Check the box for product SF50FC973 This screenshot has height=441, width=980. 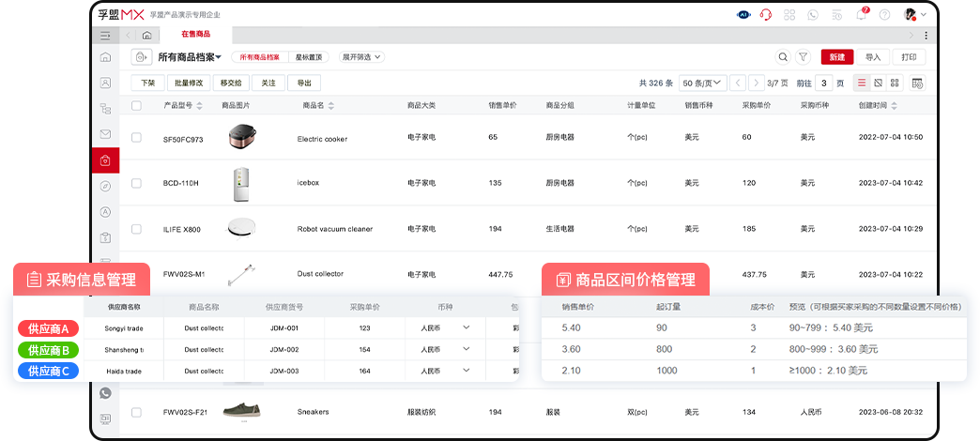coord(137,138)
